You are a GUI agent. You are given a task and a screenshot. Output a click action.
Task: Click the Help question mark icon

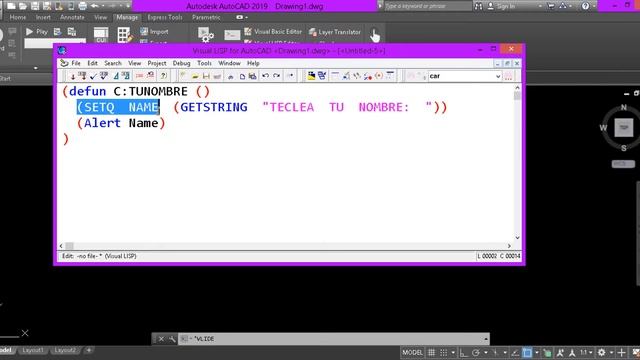164,76
